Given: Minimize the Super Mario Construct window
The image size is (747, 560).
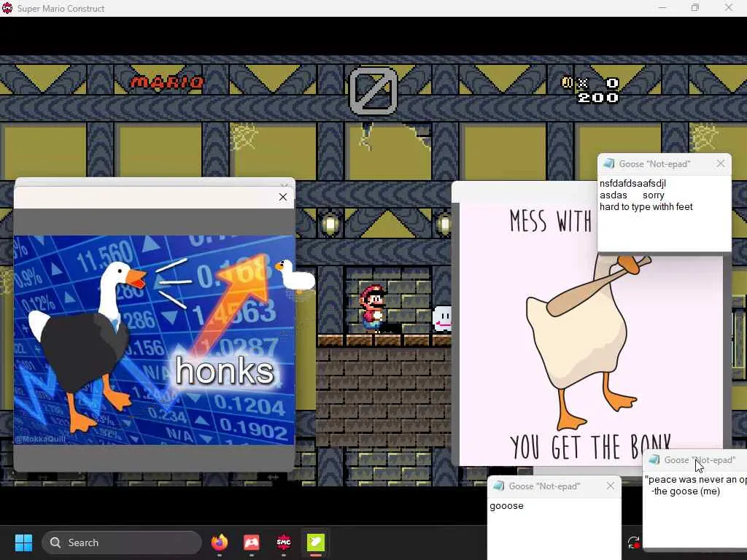Looking at the screenshot, I should [662, 8].
